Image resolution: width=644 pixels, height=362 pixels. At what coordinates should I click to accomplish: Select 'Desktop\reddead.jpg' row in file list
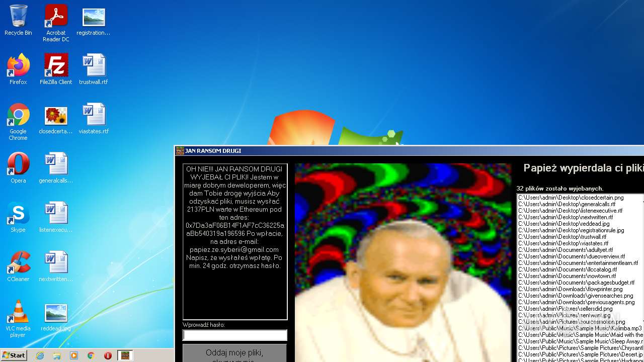[x=564, y=224]
